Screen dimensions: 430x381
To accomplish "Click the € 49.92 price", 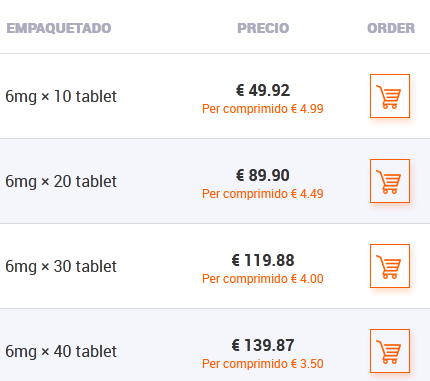I will coord(263,90).
